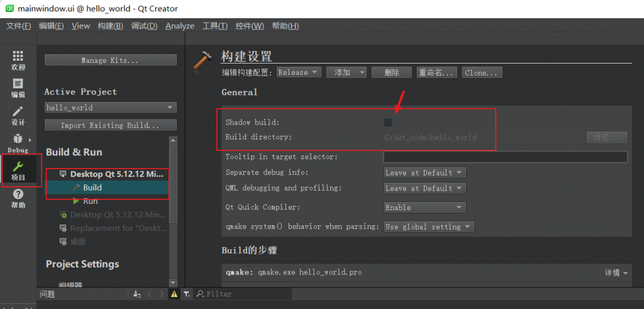The height and width of the screenshot is (309, 644).
Task: Open the 帮助 help mode
Action: [x=18, y=198]
